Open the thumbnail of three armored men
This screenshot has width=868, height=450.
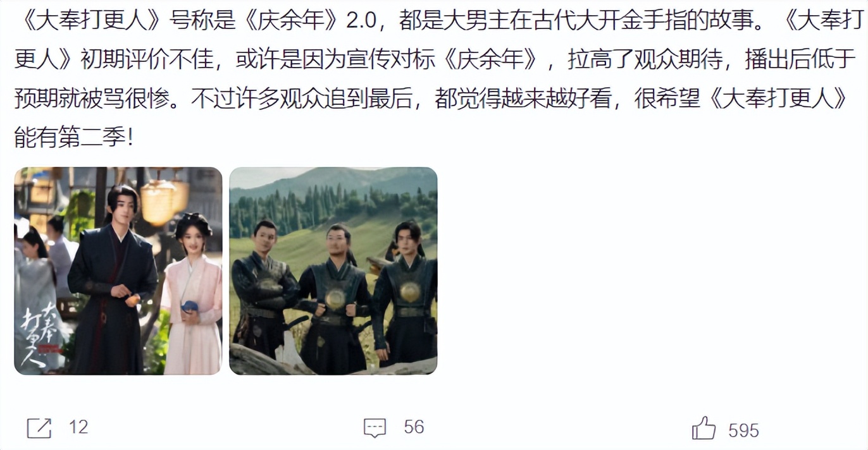(x=333, y=271)
